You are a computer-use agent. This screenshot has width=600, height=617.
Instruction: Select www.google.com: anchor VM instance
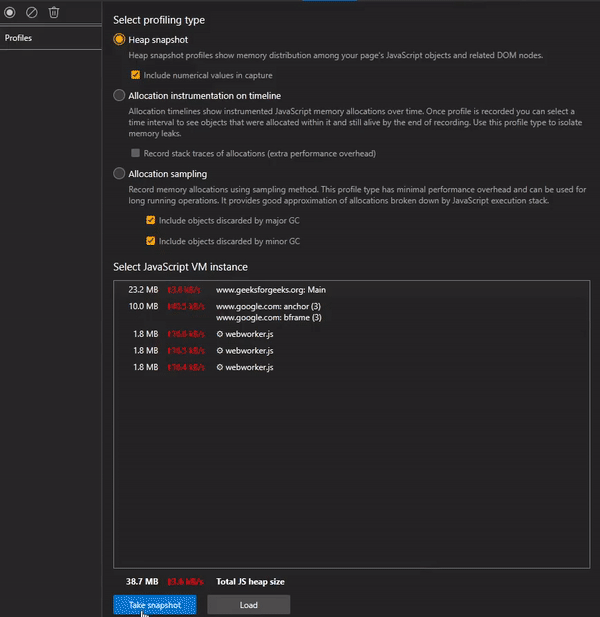tap(265, 306)
